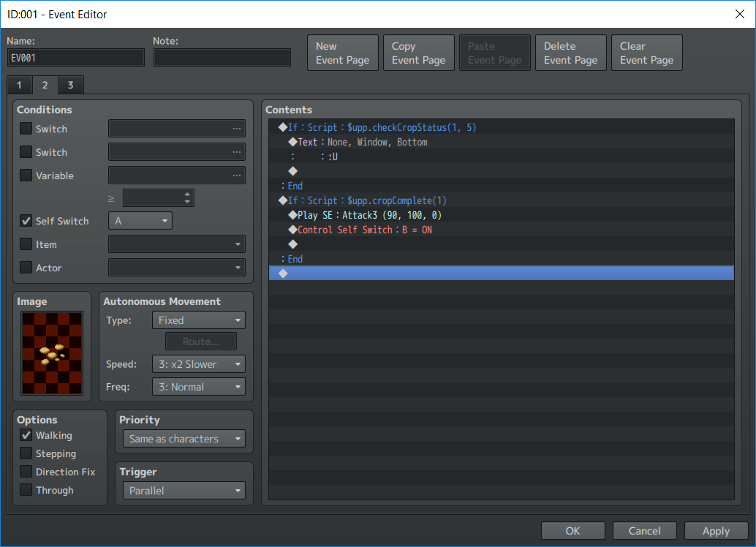Click the variable value stepper arrows
Image resolution: width=756 pixels, height=547 pixels.
point(188,198)
